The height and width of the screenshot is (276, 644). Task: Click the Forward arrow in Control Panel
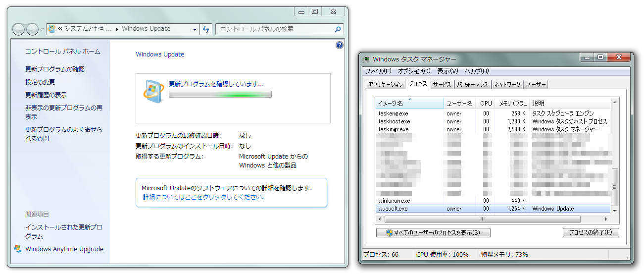pos(32,29)
